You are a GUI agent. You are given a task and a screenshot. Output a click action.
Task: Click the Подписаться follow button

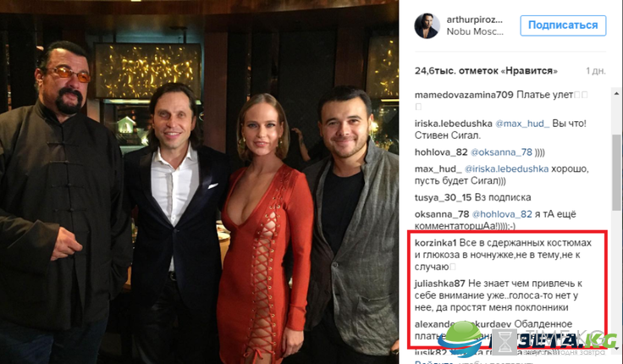coord(563,25)
